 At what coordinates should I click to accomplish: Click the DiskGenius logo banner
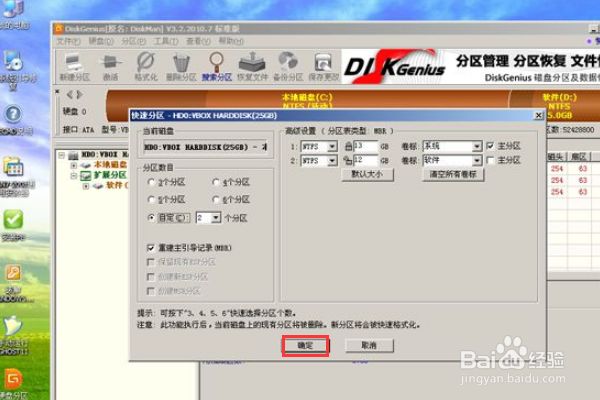coord(395,67)
